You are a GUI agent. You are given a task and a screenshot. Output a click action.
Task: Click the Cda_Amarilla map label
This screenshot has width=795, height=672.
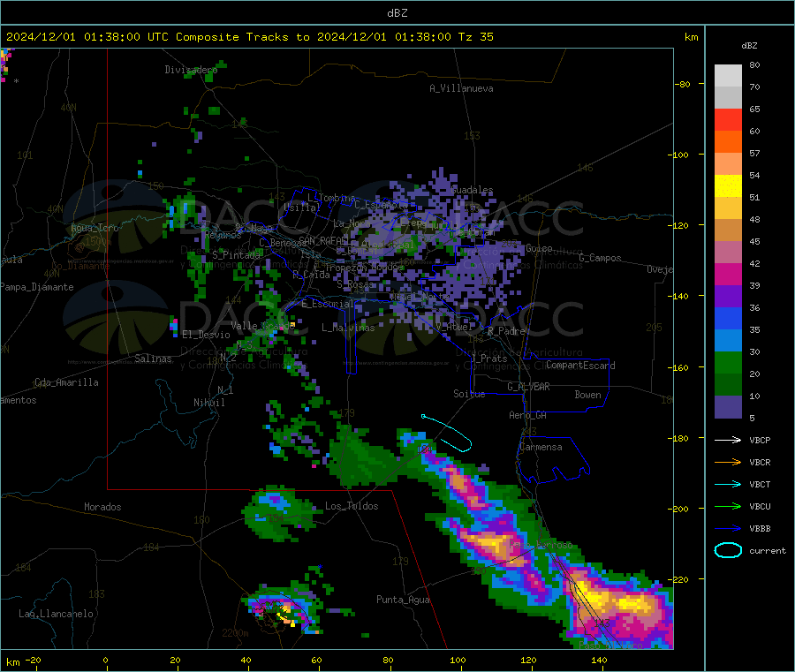click(x=66, y=382)
